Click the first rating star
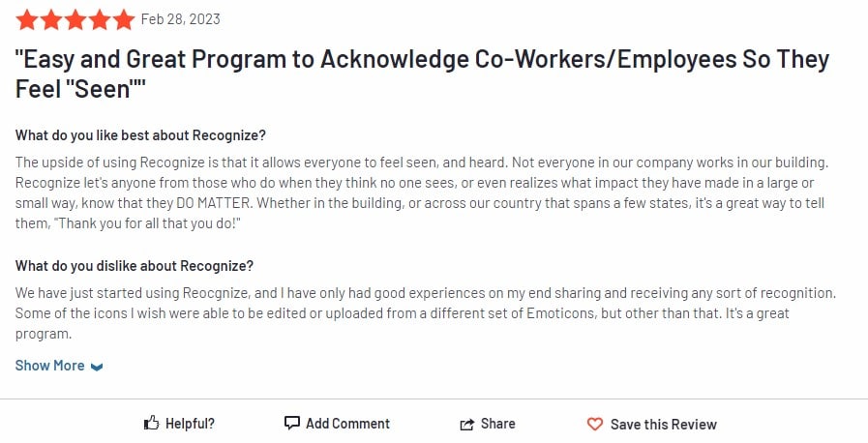This screenshot has height=443, width=868. coord(26,20)
